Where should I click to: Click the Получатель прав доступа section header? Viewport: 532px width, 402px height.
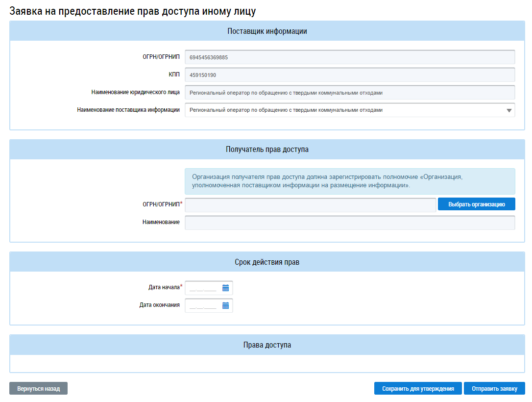coord(267,150)
